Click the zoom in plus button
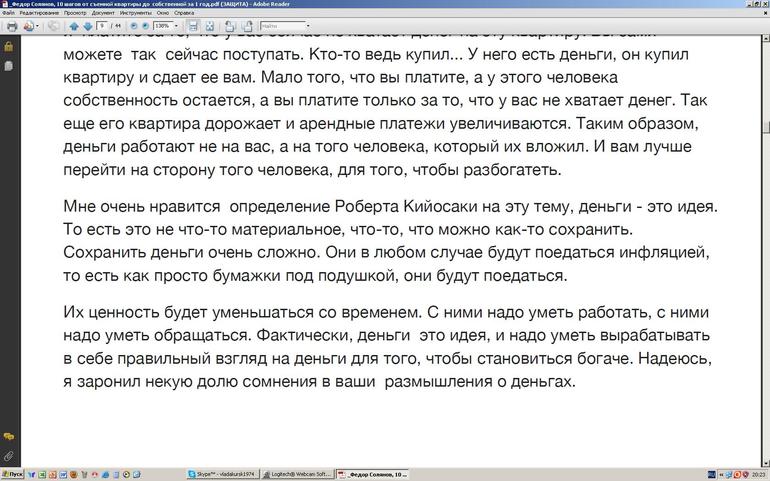This screenshot has width=770, height=481. [146, 26]
